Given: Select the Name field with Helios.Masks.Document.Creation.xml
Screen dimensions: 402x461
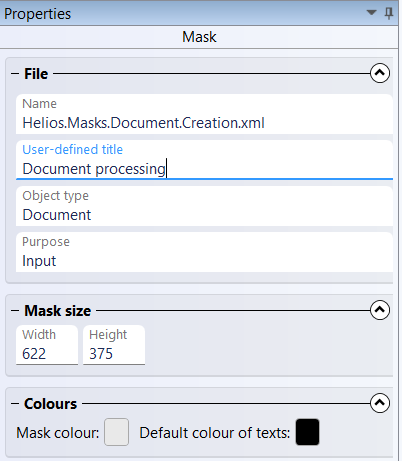Looking at the screenshot, I should pyautogui.click(x=204, y=114).
